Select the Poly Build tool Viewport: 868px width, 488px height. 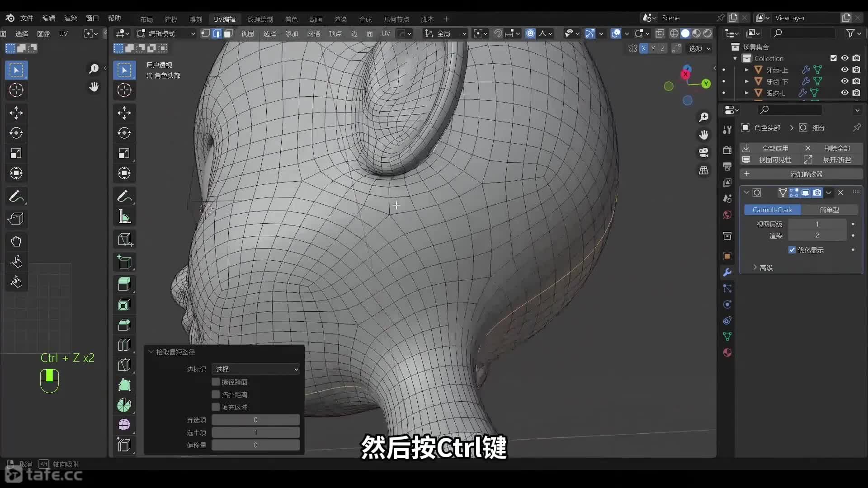tap(124, 385)
